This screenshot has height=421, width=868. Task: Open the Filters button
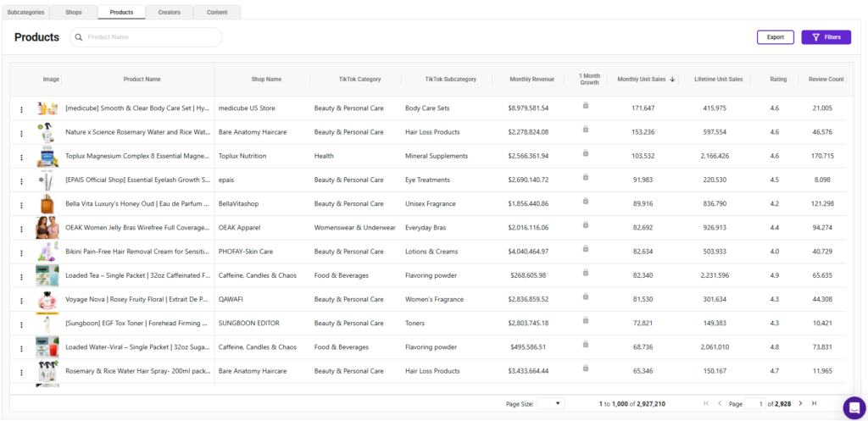click(x=826, y=37)
